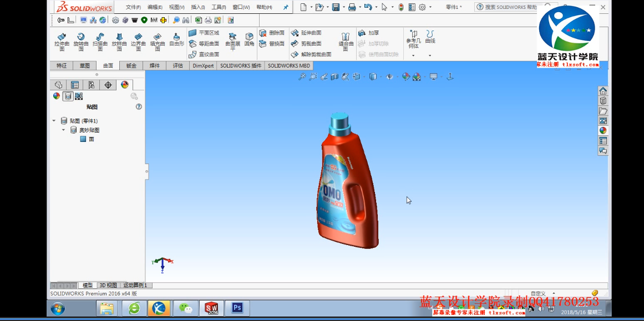Switch to the 评估 ribbon tab
644x321 pixels.
pyautogui.click(x=178, y=65)
